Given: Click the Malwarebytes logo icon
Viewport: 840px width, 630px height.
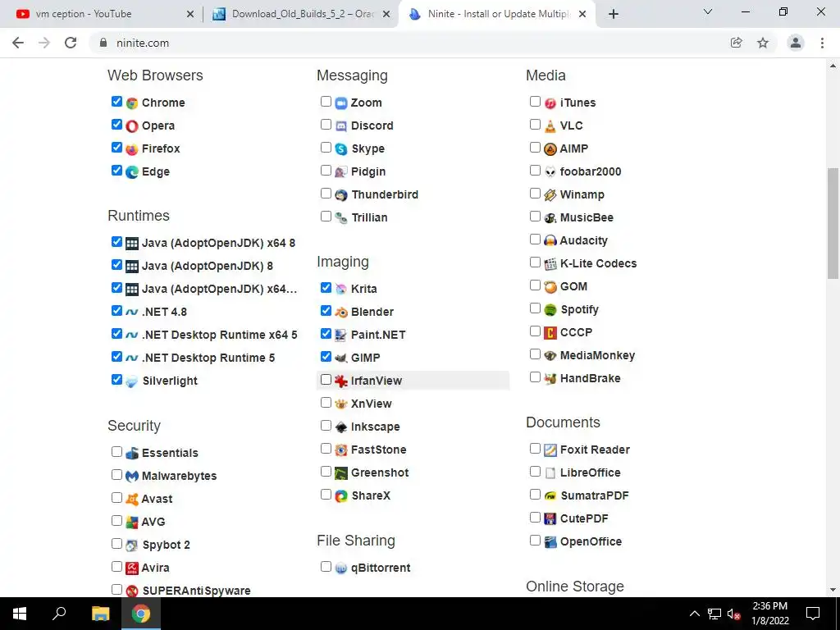Looking at the screenshot, I should (x=132, y=477).
